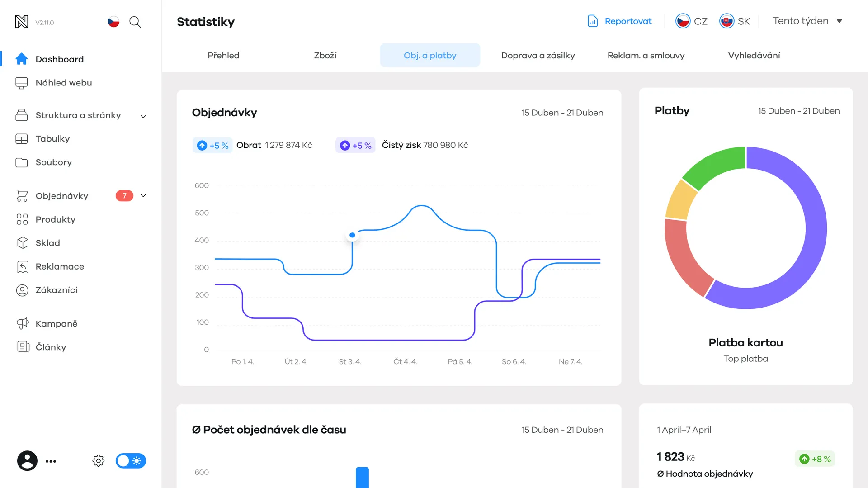
Task: Toggle the light/dark mode switch
Action: (131, 461)
